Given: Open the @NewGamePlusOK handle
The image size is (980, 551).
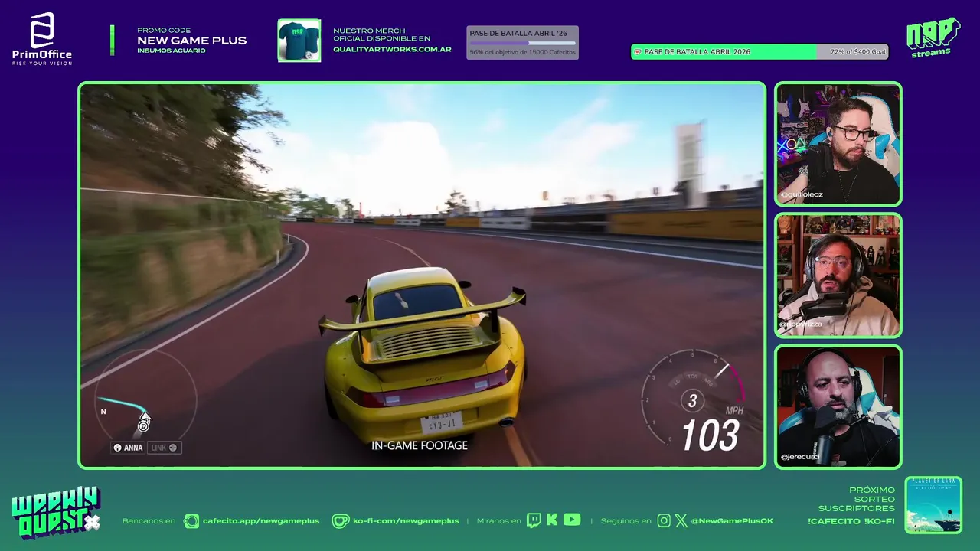Looking at the screenshot, I should pyautogui.click(x=732, y=521).
